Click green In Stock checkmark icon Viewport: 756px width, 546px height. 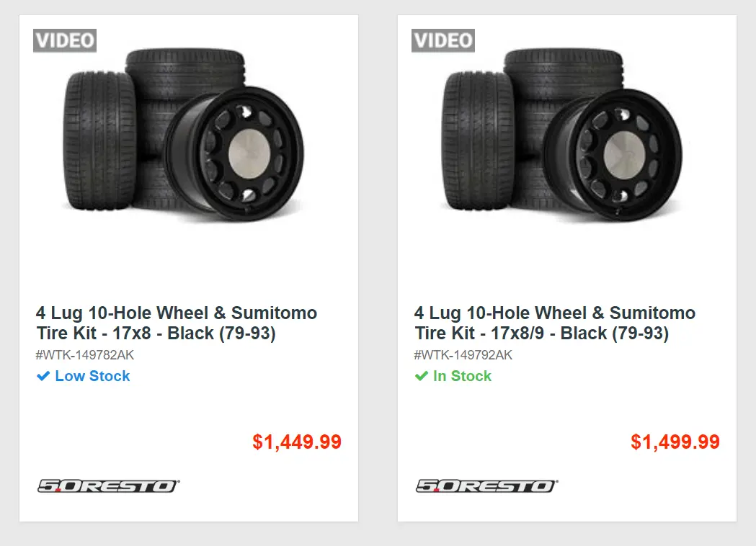[422, 376]
